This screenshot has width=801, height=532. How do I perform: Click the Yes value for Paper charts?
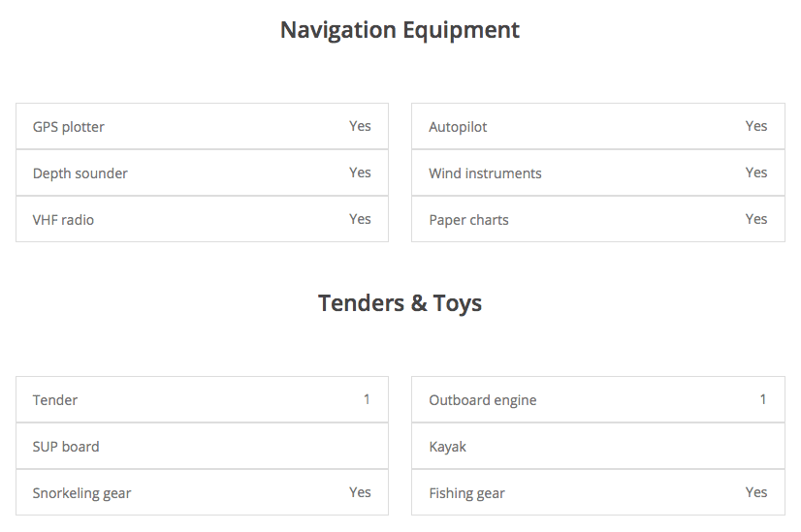(x=756, y=219)
